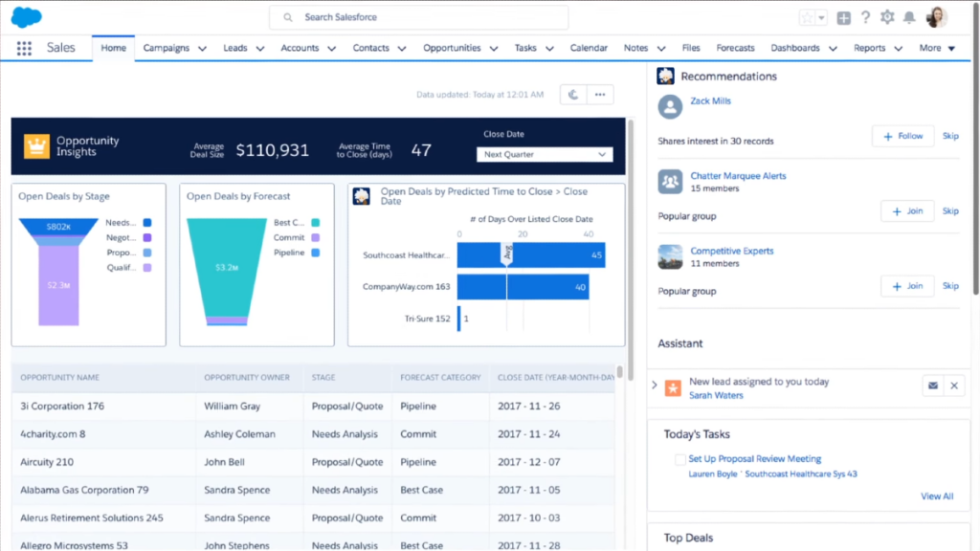
Task: Click the Southcoast Healthcare bar in chart
Action: click(x=530, y=254)
